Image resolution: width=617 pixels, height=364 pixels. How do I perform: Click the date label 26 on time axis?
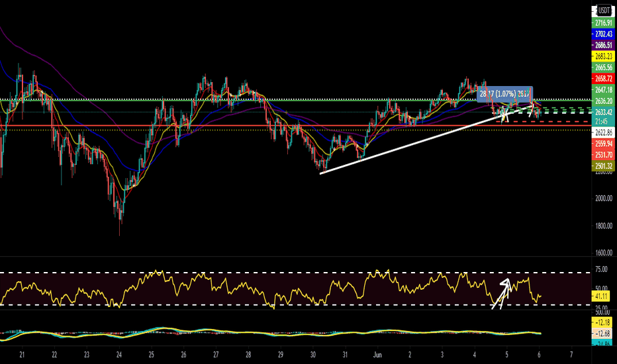pyautogui.click(x=184, y=355)
